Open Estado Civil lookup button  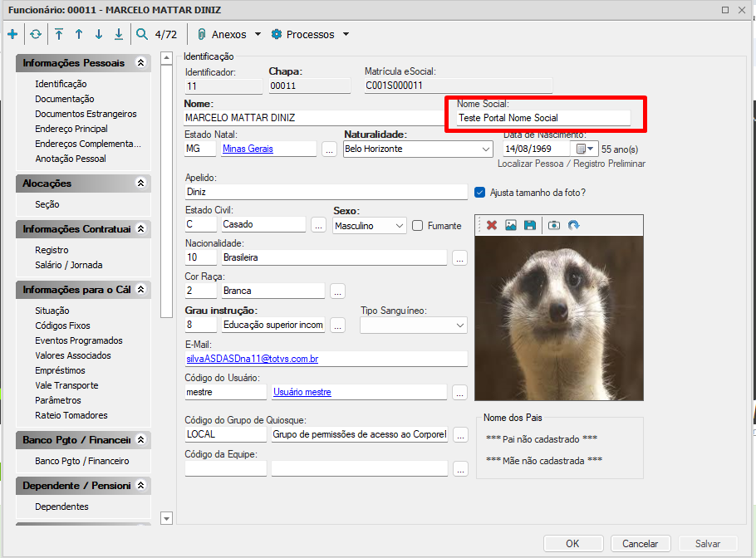tap(318, 225)
